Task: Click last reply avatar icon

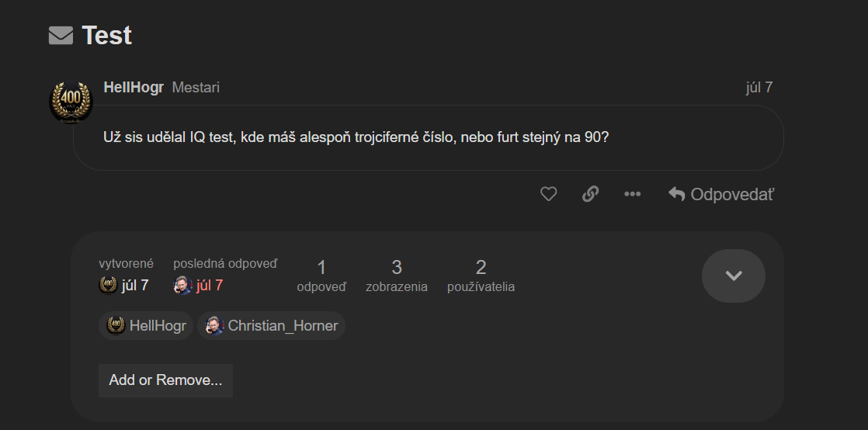Action: coord(182,285)
